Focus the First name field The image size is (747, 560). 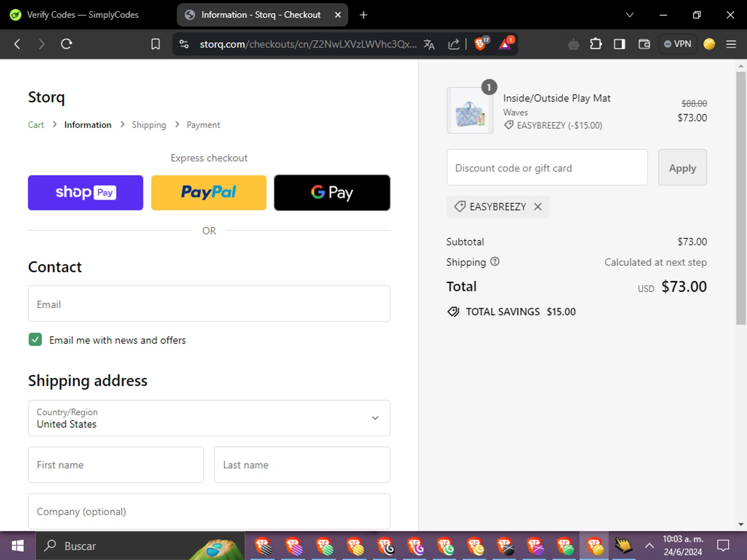116,465
